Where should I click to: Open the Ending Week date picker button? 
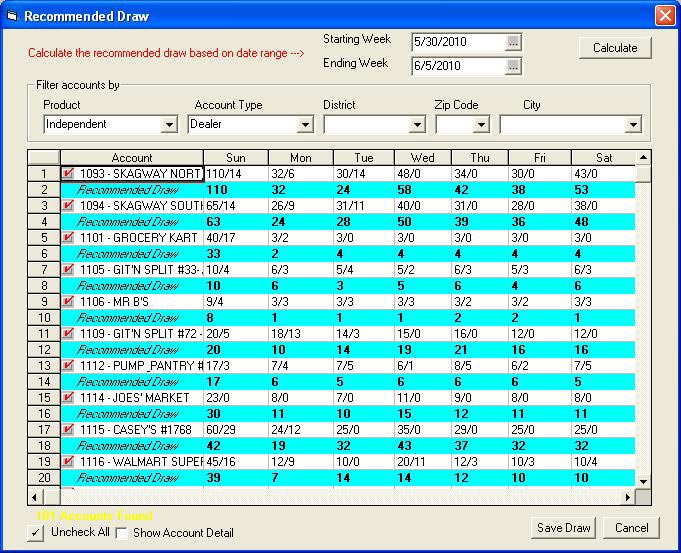coord(513,67)
